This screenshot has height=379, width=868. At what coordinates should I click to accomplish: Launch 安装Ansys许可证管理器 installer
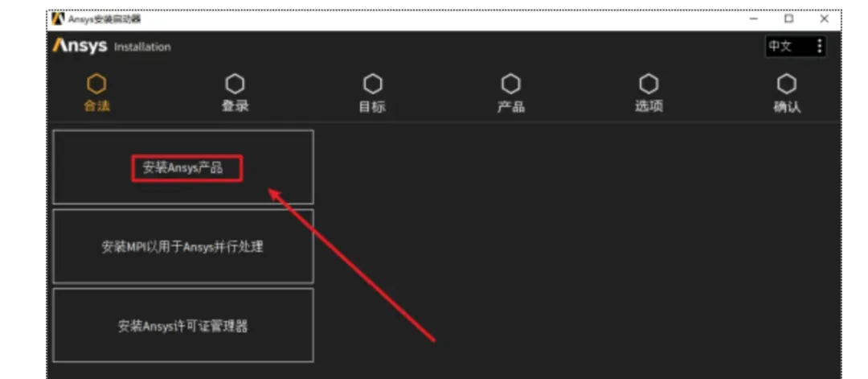[x=183, y=325]
